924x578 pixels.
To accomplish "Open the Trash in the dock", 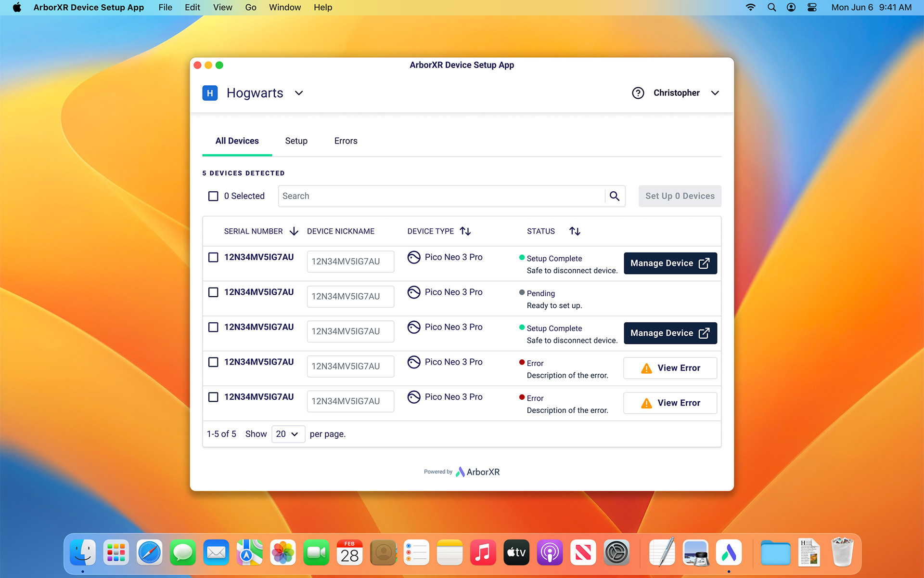I will tap(842, 552).
